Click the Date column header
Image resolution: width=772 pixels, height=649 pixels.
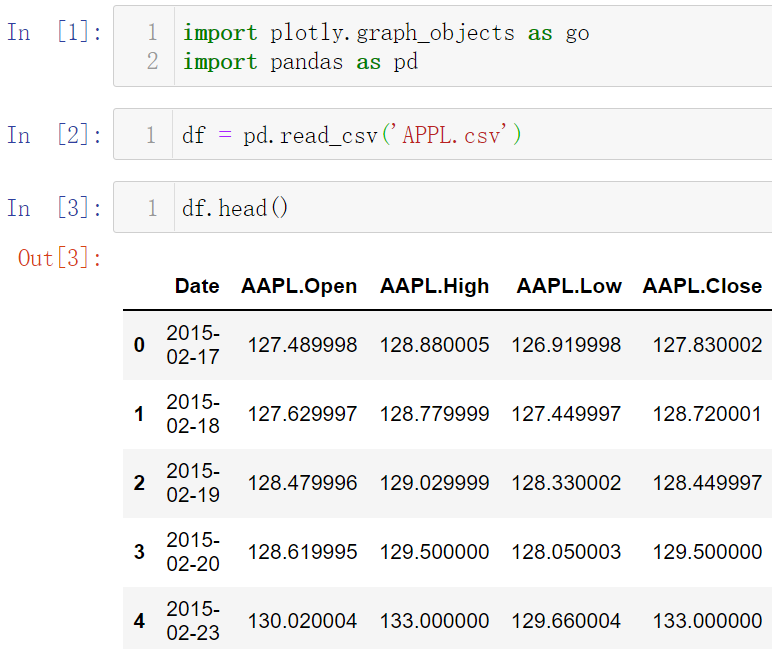click(x=197, y=286)
